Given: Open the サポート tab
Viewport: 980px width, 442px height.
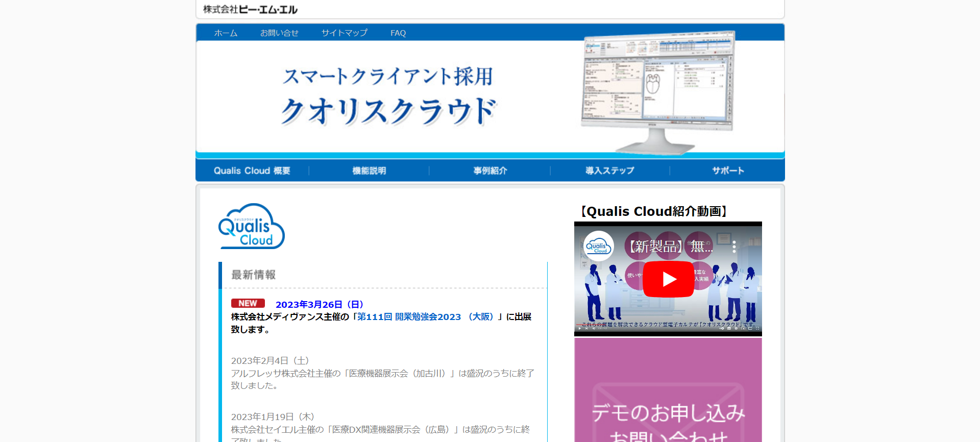Looking at the screenshot, I should click(728, 170).
